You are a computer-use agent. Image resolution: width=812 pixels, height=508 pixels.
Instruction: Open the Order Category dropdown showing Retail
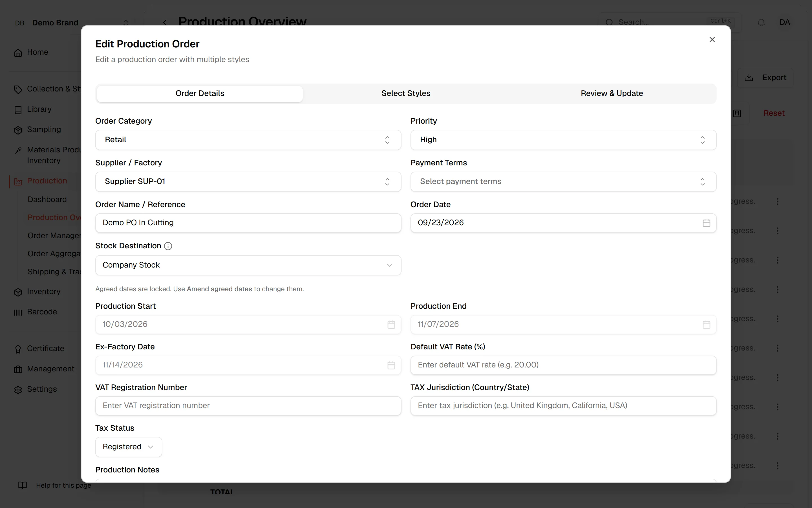248,140
